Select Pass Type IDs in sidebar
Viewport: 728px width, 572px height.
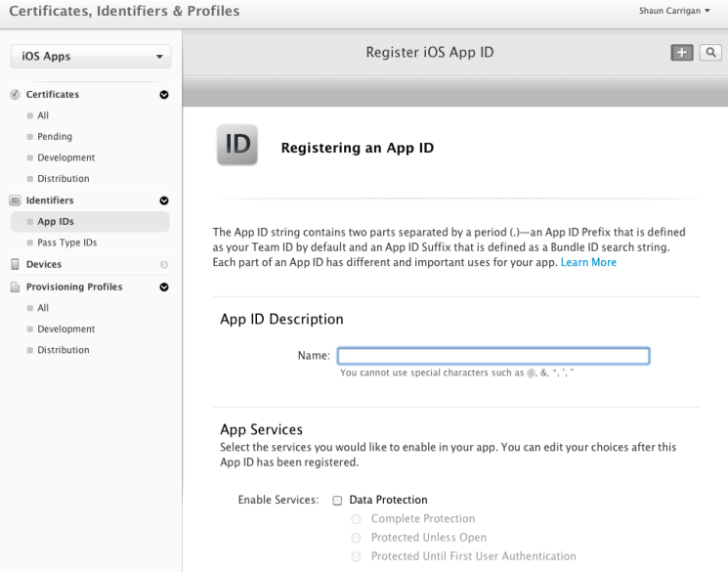tap(66, 242)
